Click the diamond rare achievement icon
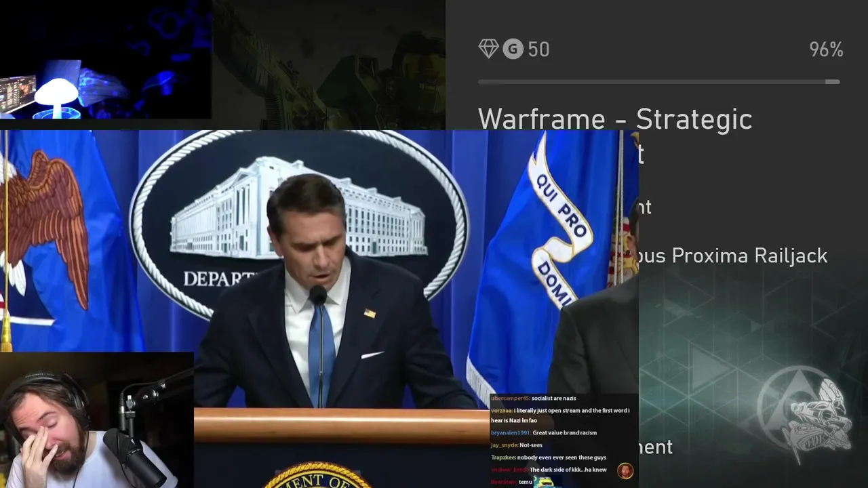 [488, 49]
